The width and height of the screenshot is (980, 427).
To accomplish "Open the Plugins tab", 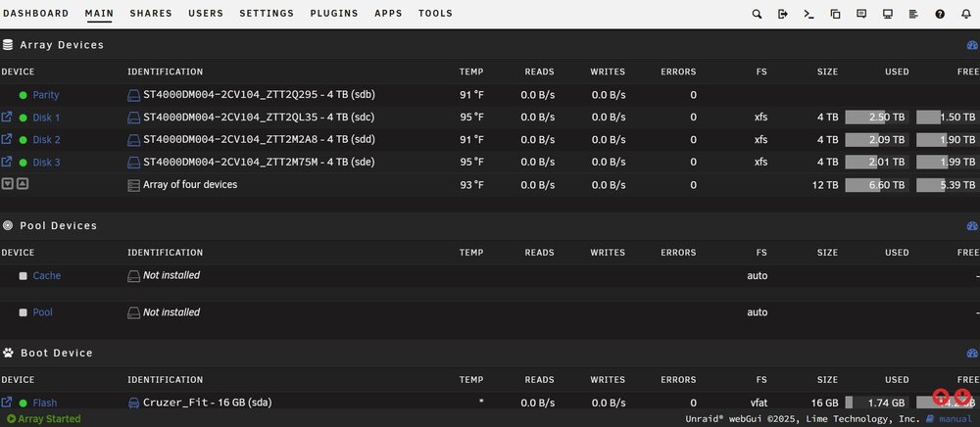I will pos(334,13).
